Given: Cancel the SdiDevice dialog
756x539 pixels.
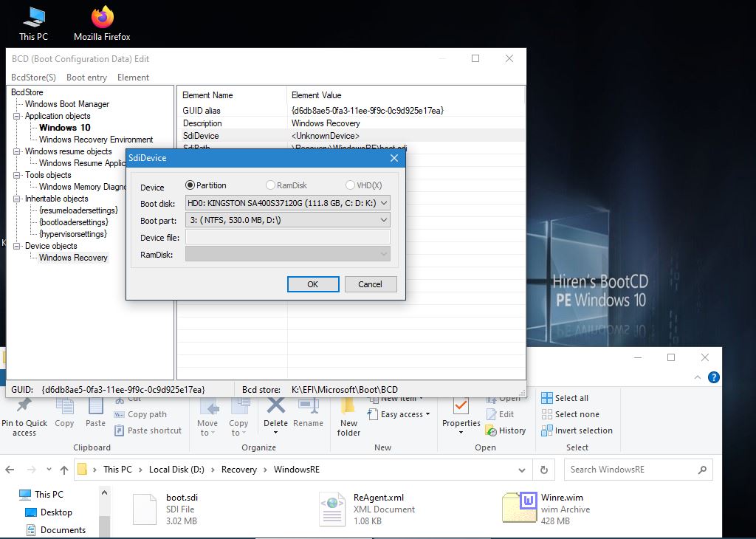Looking at the screenshot, I should point(370,284).
